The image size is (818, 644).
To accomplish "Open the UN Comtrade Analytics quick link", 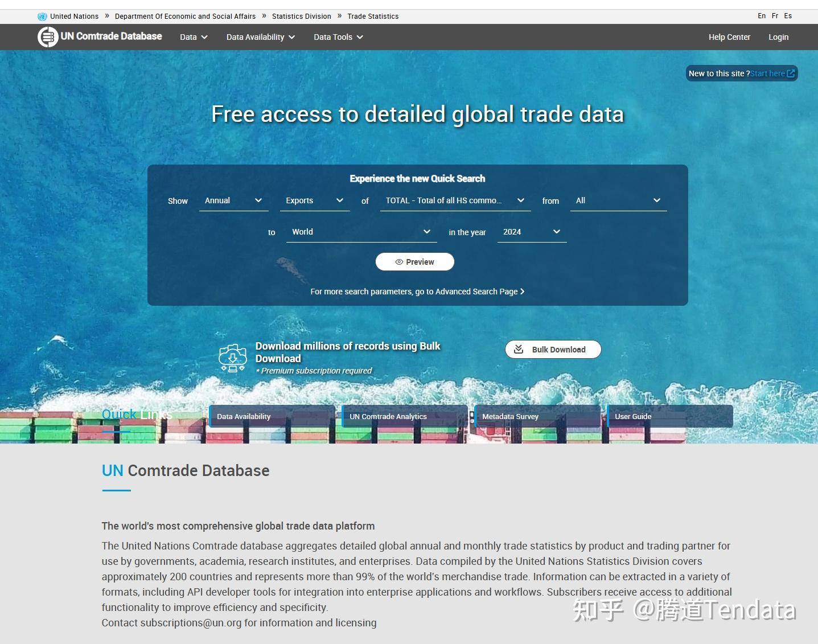I will click(x=405, y=416).
